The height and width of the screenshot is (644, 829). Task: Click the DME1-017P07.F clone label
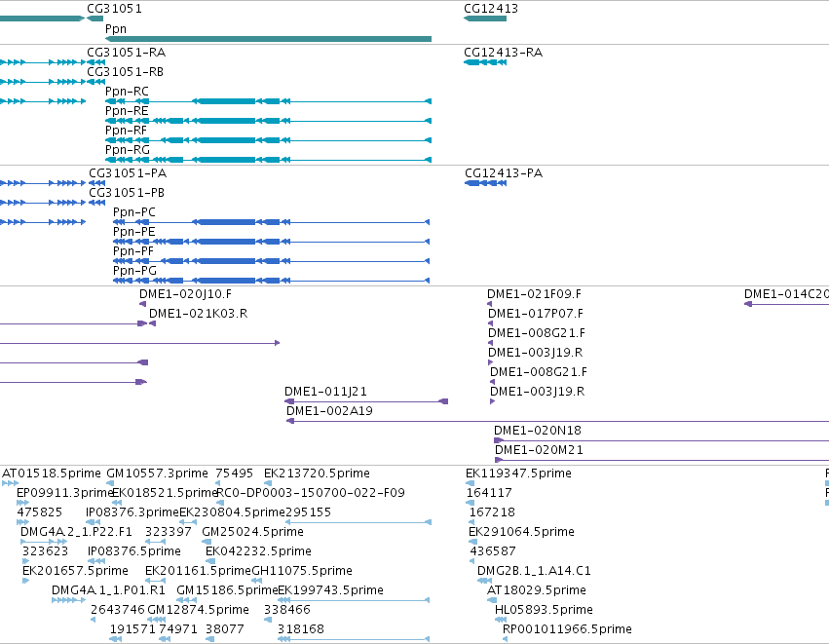pos(536,314)
